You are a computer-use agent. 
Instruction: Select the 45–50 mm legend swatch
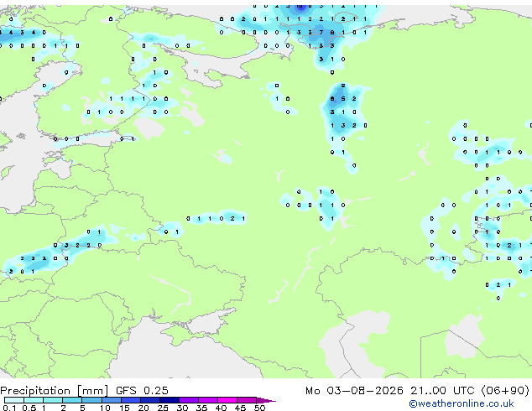pos(247,400)
